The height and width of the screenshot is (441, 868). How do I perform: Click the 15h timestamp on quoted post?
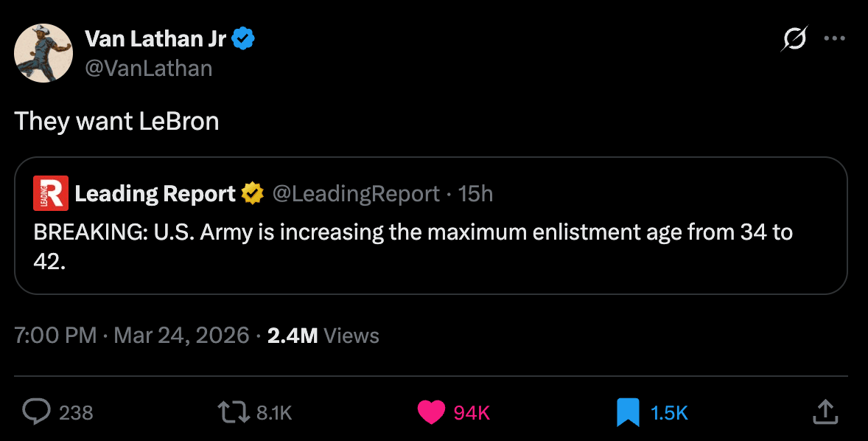(x=475, y=194)
